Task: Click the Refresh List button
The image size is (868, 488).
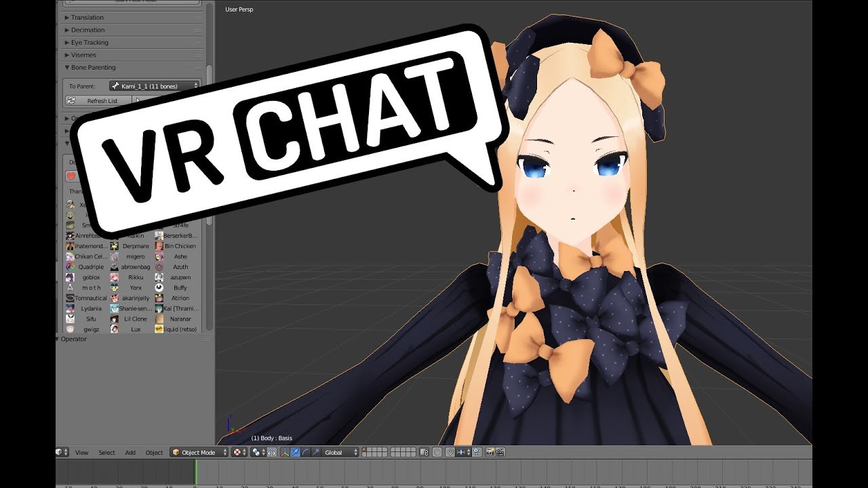Action: [98, 101]
